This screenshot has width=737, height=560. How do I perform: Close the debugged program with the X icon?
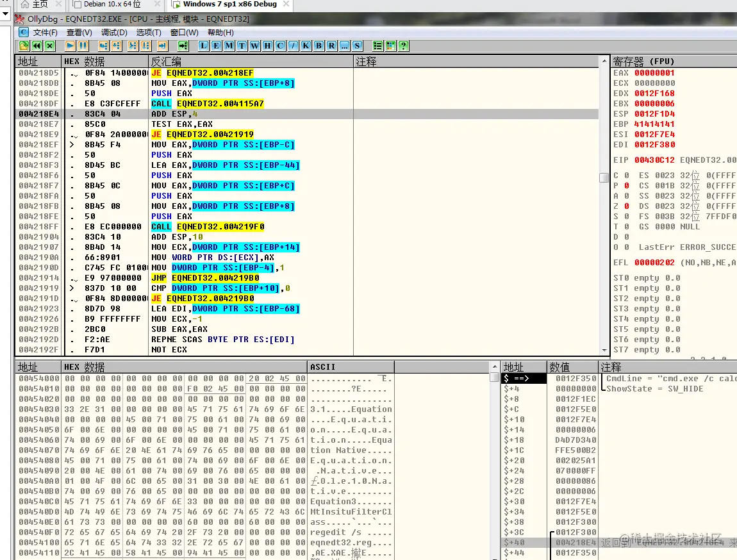[x=49, y=45]
